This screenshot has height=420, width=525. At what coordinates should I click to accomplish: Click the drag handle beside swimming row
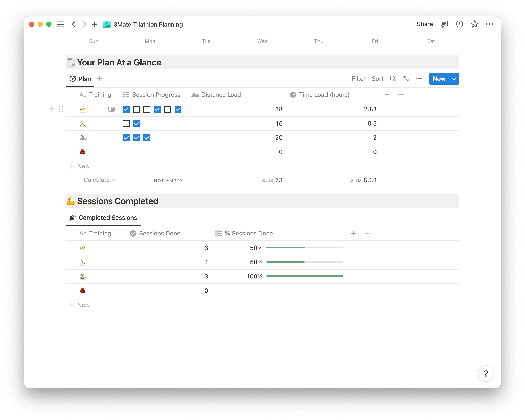(61, 109)
